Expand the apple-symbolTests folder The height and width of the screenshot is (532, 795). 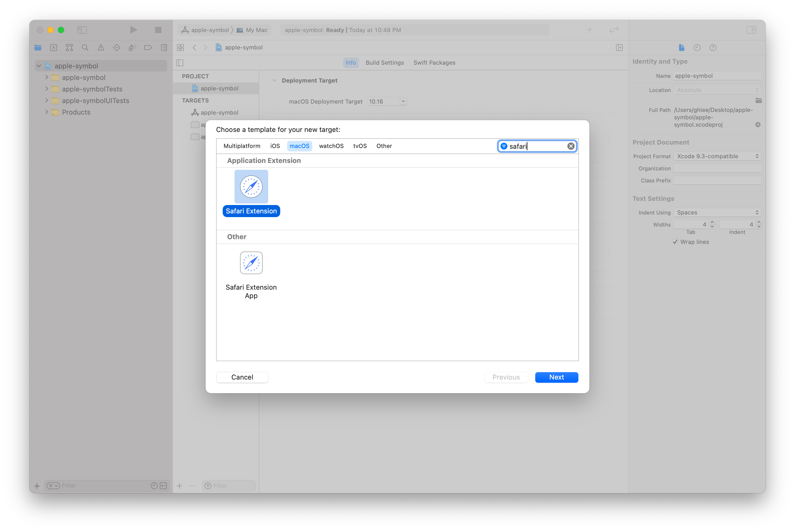47,89
